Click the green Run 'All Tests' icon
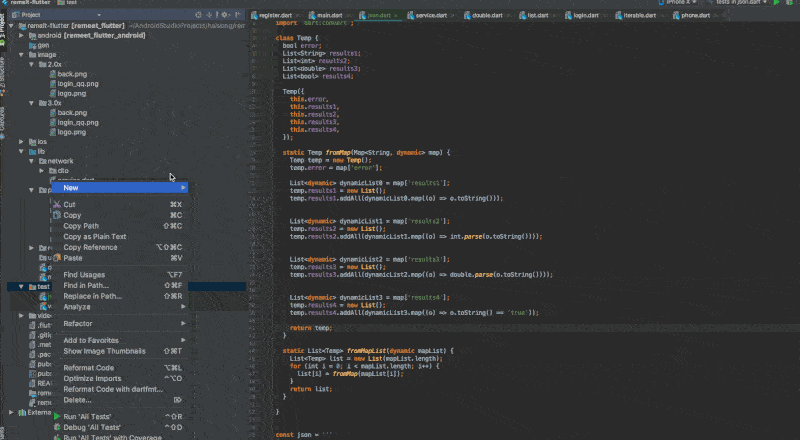Screen dimensions: 800x440 [55, 415]
